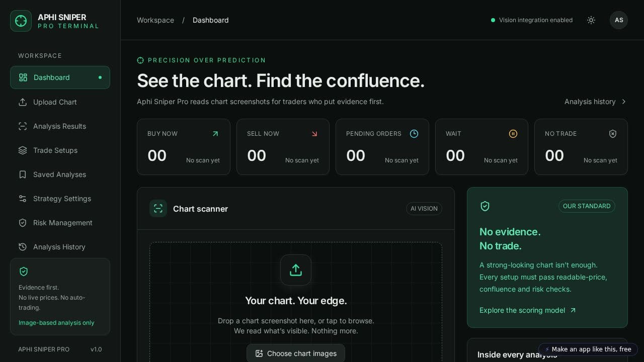Navigate to Trade Setups
This screenshot has height=362, width=644.
[60, 150]
